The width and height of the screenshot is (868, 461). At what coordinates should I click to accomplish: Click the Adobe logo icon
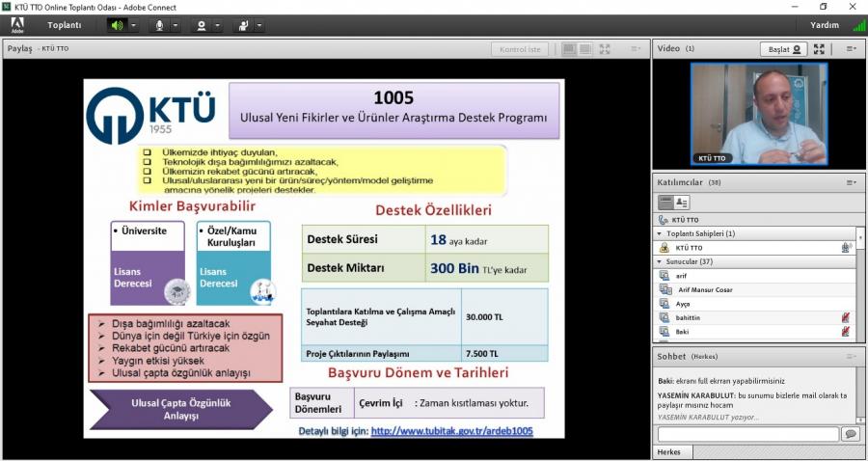coord(17,25)
